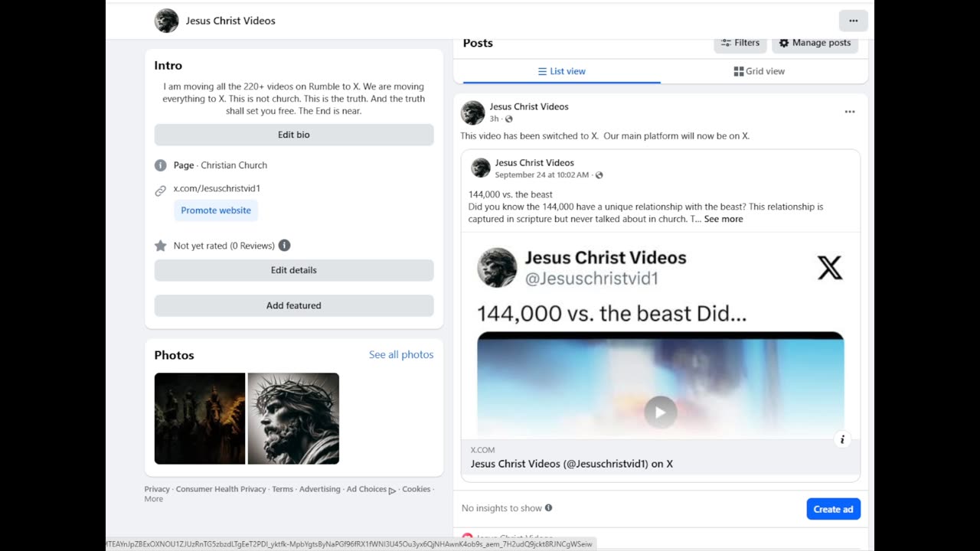
Task: Expand post text with See more
Action: point(724,219)
